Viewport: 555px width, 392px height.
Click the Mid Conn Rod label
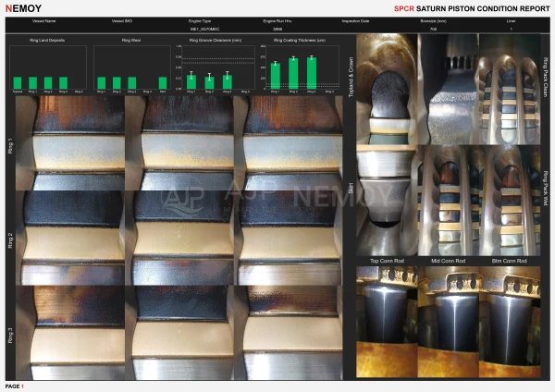pos(448,261)
